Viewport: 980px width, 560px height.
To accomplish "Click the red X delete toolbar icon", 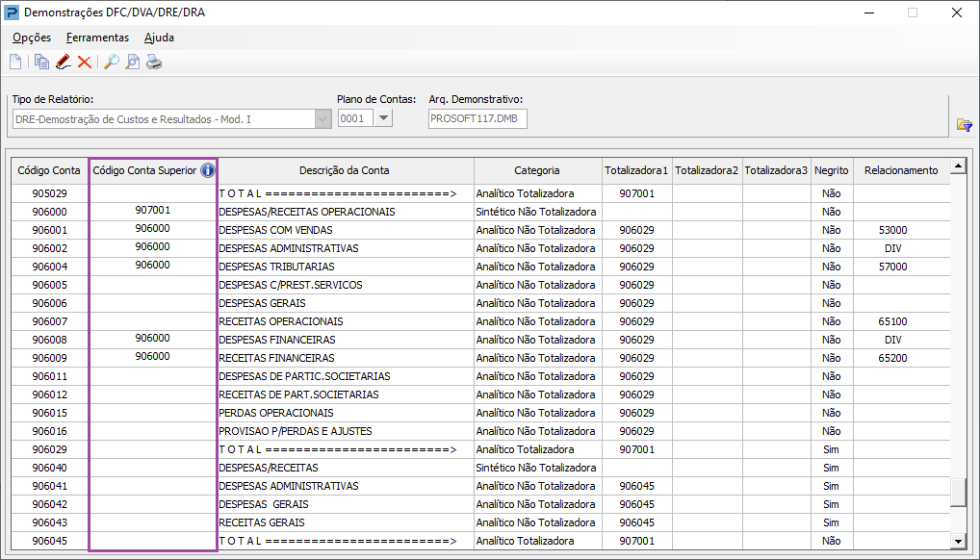I will click(85, 62).
